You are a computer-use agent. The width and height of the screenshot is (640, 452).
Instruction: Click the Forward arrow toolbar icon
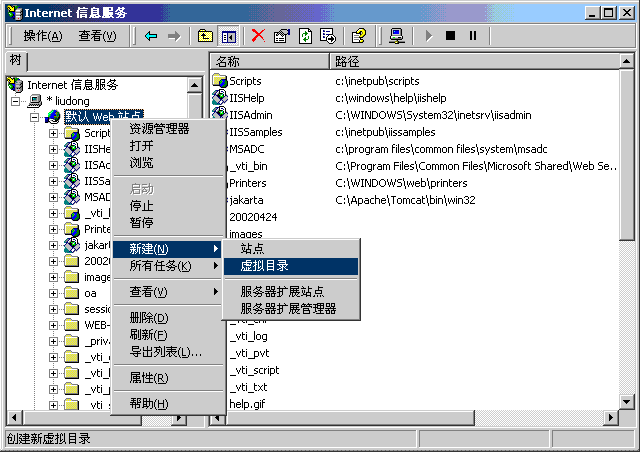click(174, 36)
